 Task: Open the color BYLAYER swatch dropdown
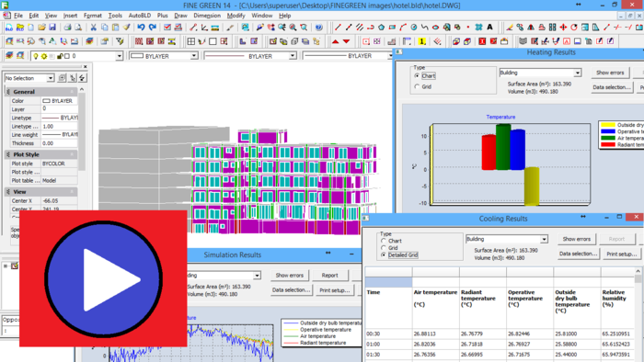[x=163, y=56]
